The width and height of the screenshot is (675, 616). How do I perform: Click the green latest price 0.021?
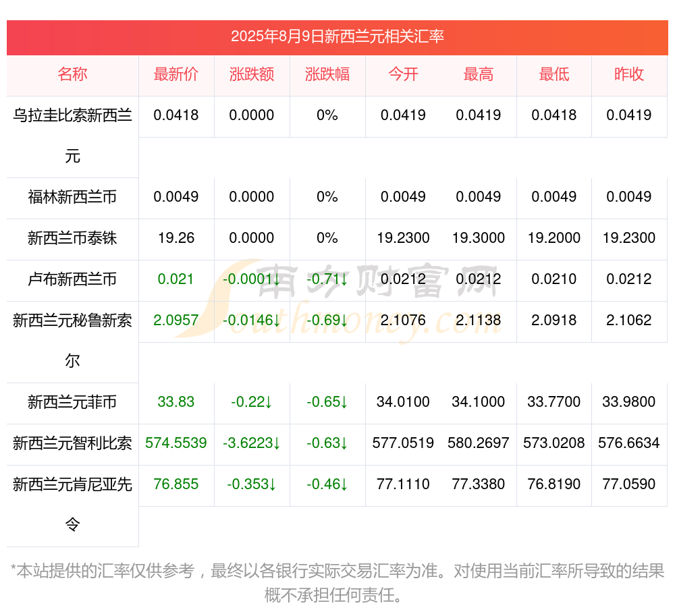click(175, 279)
